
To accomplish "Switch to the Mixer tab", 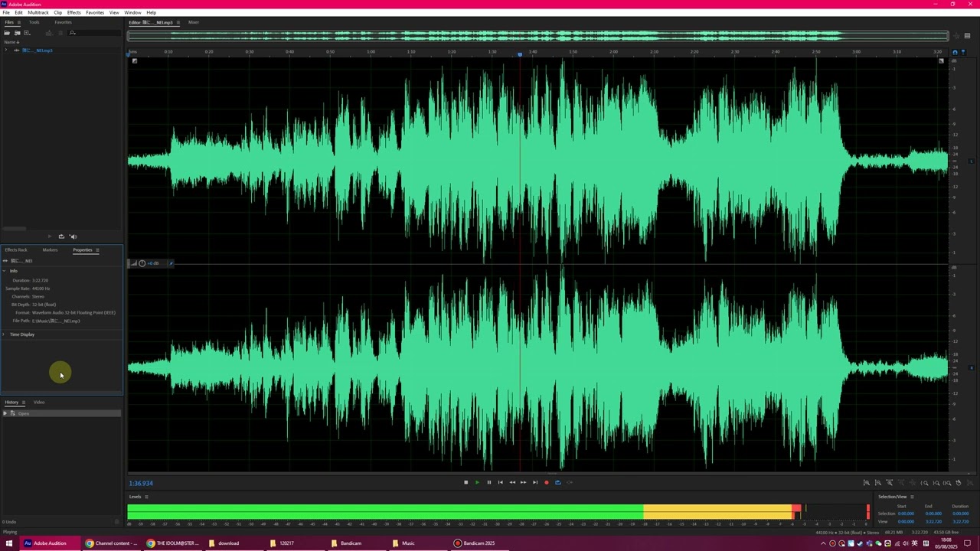I will pos(194,22).
